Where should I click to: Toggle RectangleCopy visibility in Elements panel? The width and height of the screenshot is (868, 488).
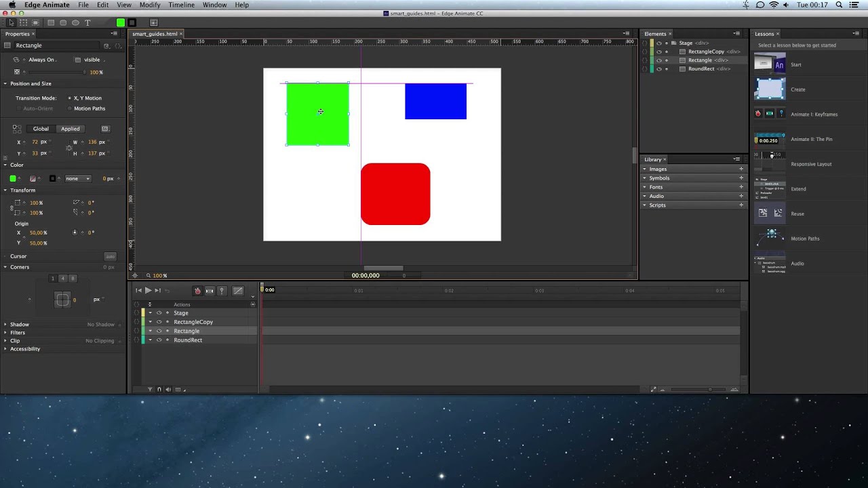(x=658, y=52)
